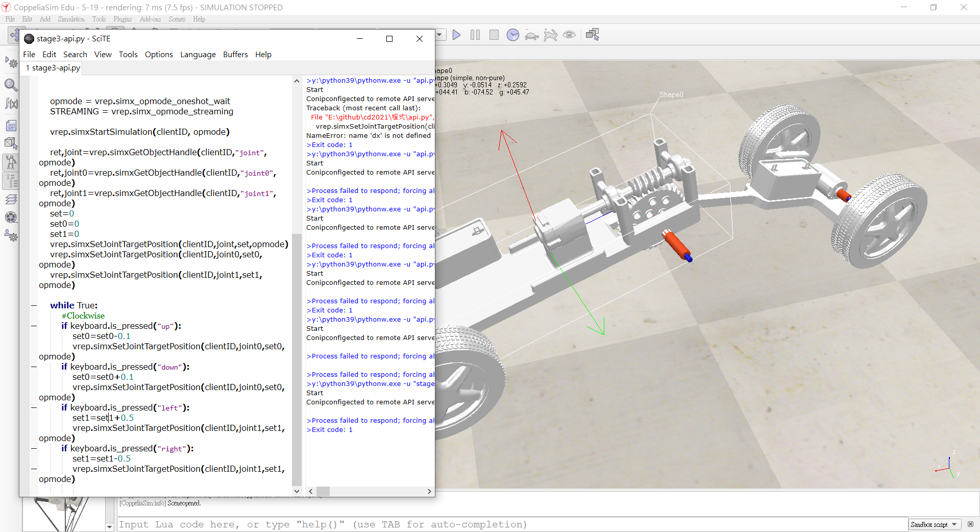Open CoppeliaSim Scenes menu
This screenshot has height=532, width=980.
coord(177,19)
